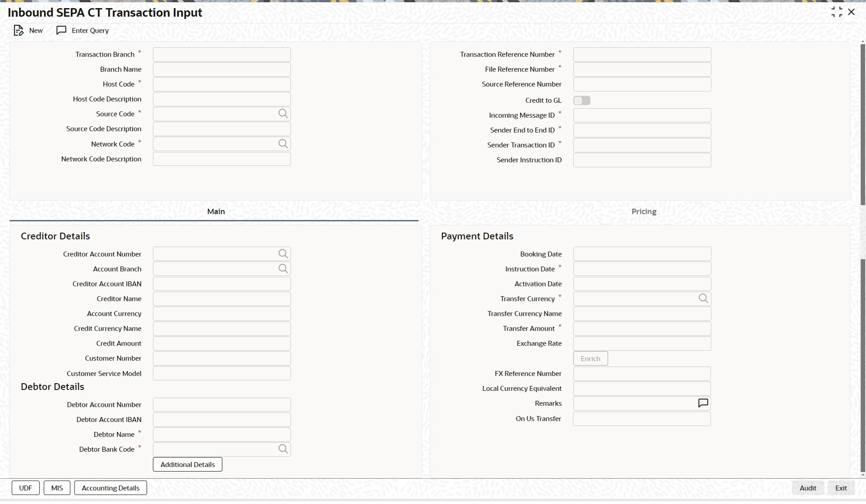The width and height of the screenshot is (866, 504).
Task: Open Network Code lookup search icon
Action: [x=283, y=144]
